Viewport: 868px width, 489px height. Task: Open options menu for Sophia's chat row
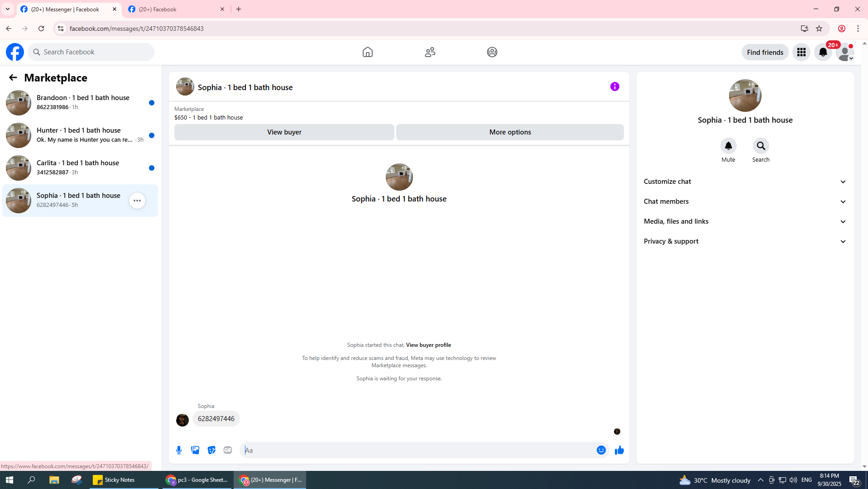[137, 201]
